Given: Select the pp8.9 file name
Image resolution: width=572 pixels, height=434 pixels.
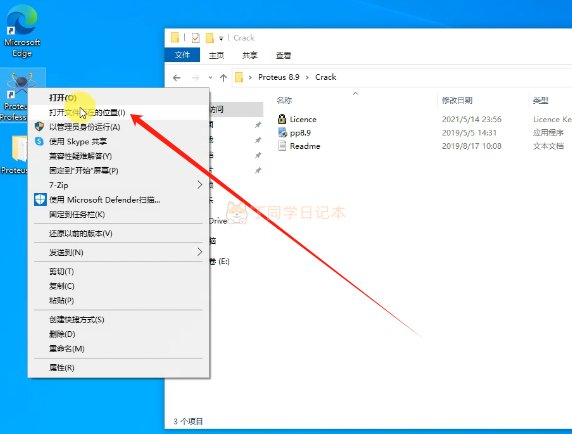Looking at the screenshot, I should tap(300, 133).
